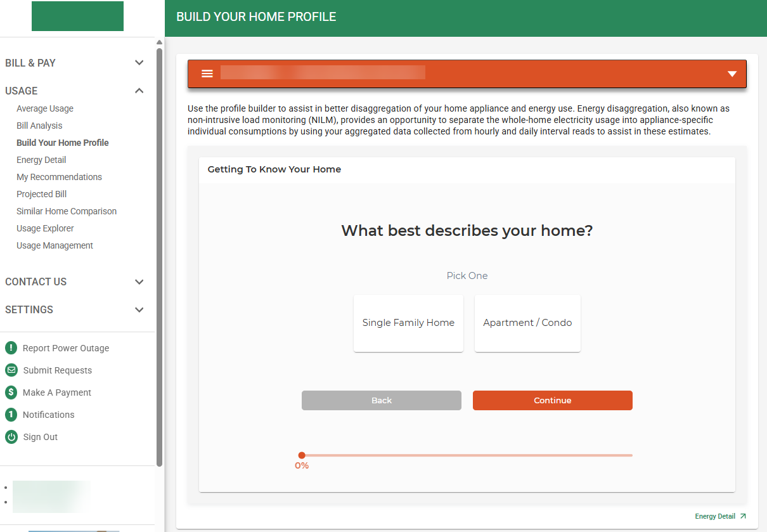Click the Energy Detail external link arrow
The image size is (767, 532).
click(743, 516)
